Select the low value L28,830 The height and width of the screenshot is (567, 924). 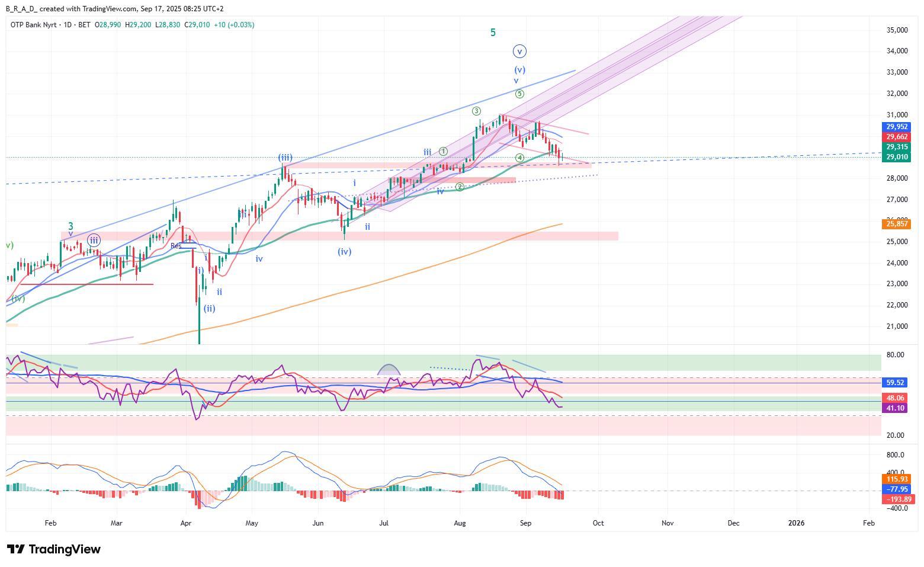[169, 25]
